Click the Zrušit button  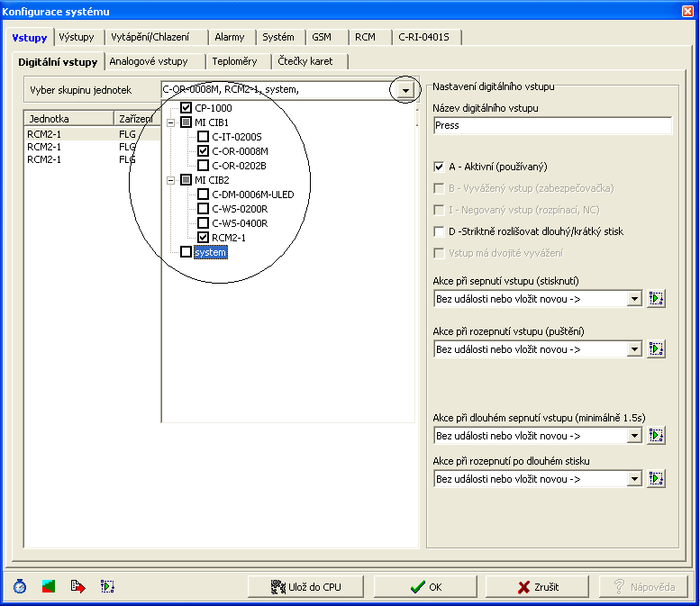[x=537, y=586]
